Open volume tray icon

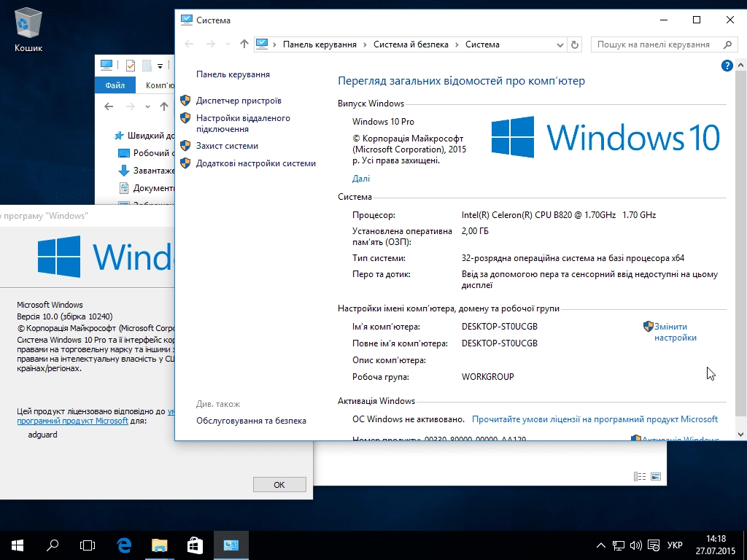point(636,545)
